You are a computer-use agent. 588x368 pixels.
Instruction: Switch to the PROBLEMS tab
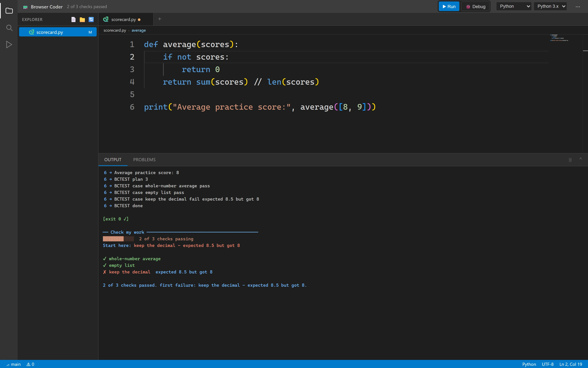click(144, 160)
